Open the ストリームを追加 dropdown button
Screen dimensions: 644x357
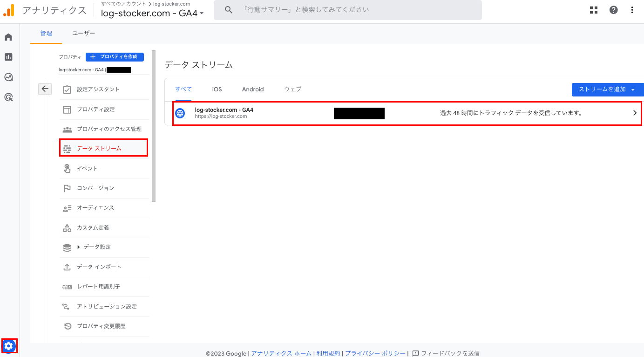click(608, 89)
